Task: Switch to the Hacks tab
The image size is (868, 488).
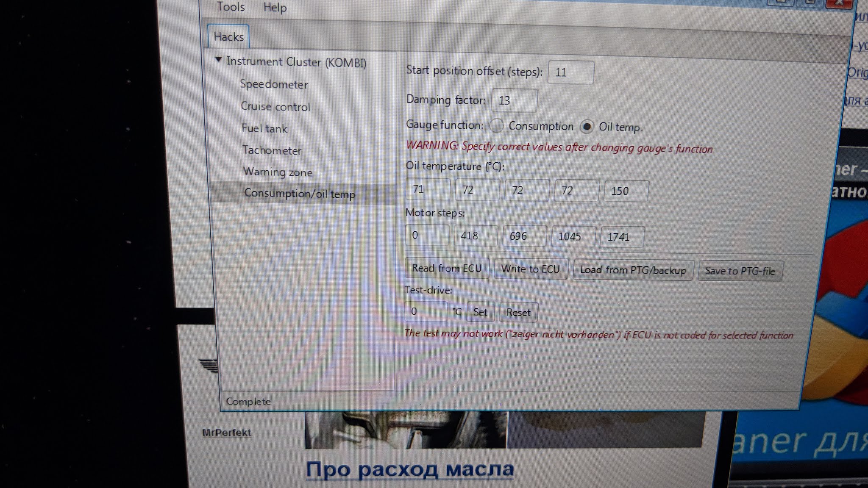Action: click(x=228, y=37)
